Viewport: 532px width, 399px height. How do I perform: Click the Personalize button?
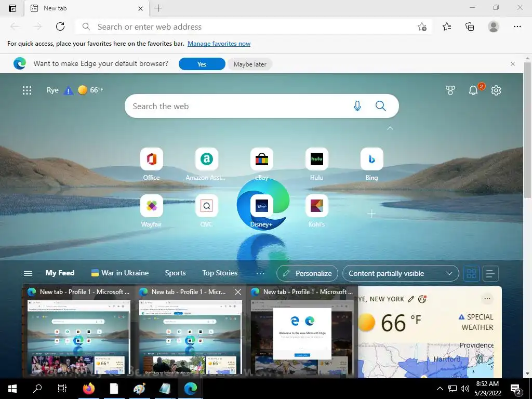point(307,273)
